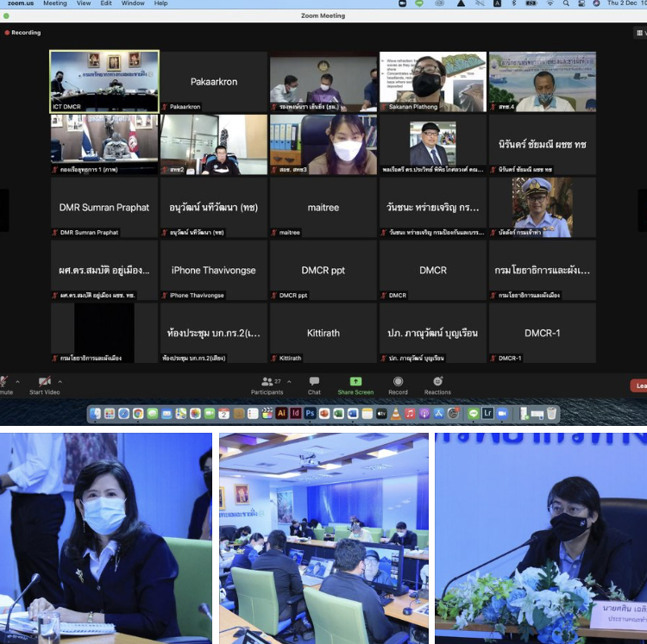Viewport: 647px width, 644px height.
Task: Open Bluetooth status in the menu bar
Action: click(x=514, y=3)
